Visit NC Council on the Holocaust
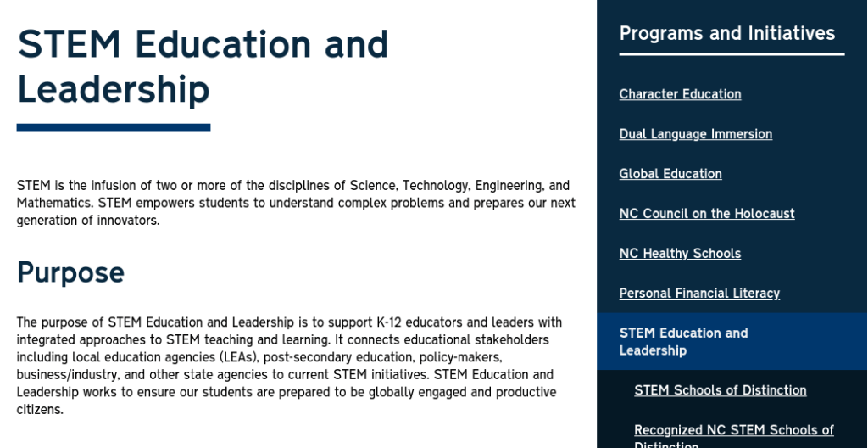 pyautogui.click(x=706, y=214)
